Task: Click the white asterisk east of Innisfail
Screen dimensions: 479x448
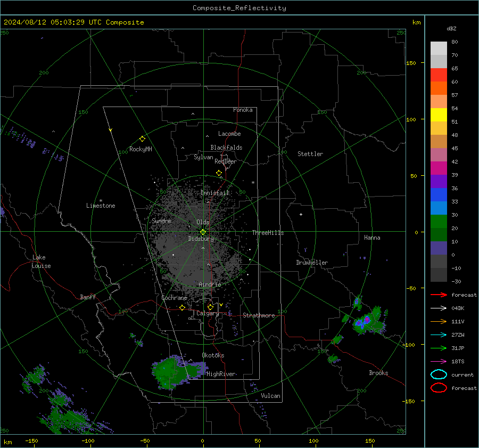Action: (253, 183)
